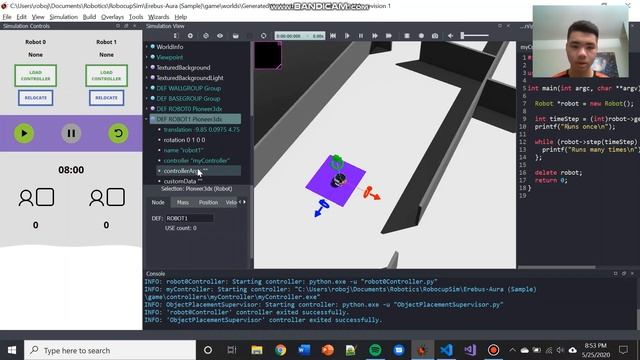Take a screenshot with the camera icon
640x360 pixels.
(x=435, y=36)
